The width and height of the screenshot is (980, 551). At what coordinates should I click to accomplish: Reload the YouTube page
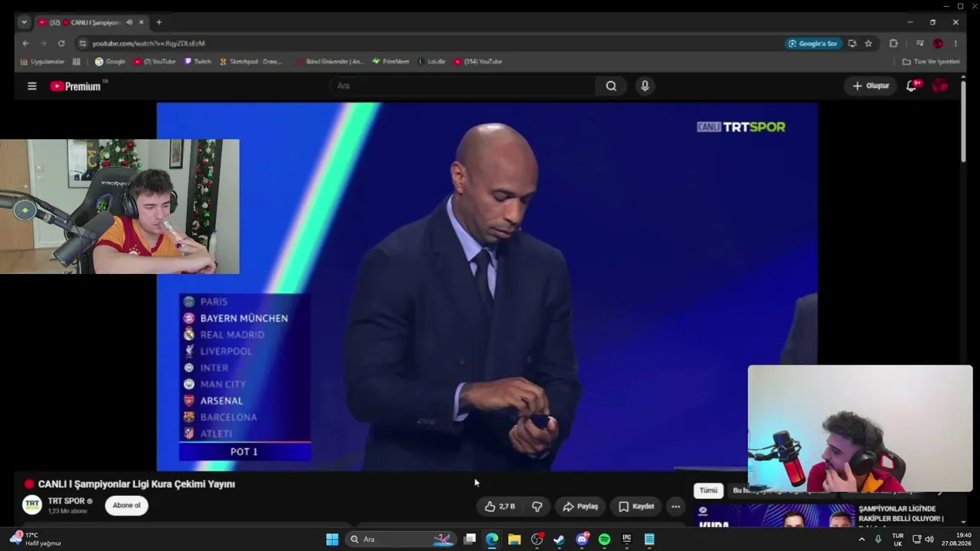tap(61, 44)
